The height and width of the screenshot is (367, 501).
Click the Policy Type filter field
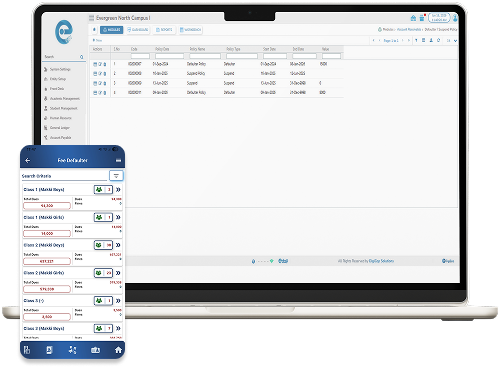point(242,56)
